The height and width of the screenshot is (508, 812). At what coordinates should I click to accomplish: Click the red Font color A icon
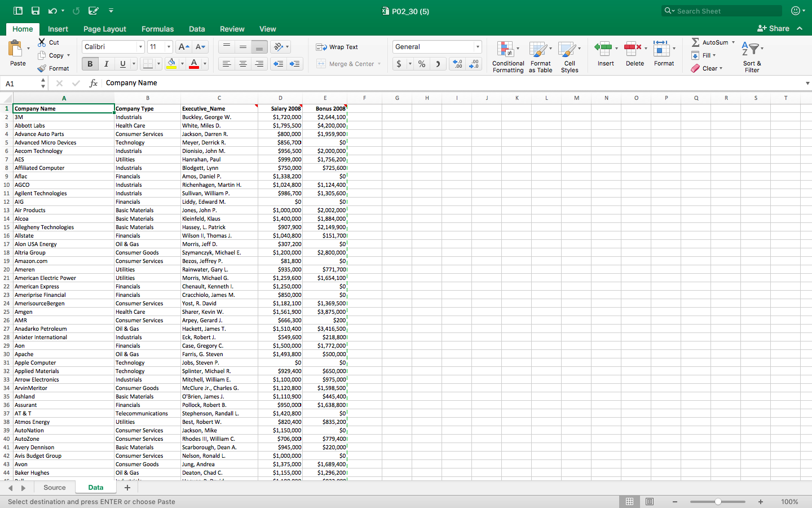tap(194, 64)
